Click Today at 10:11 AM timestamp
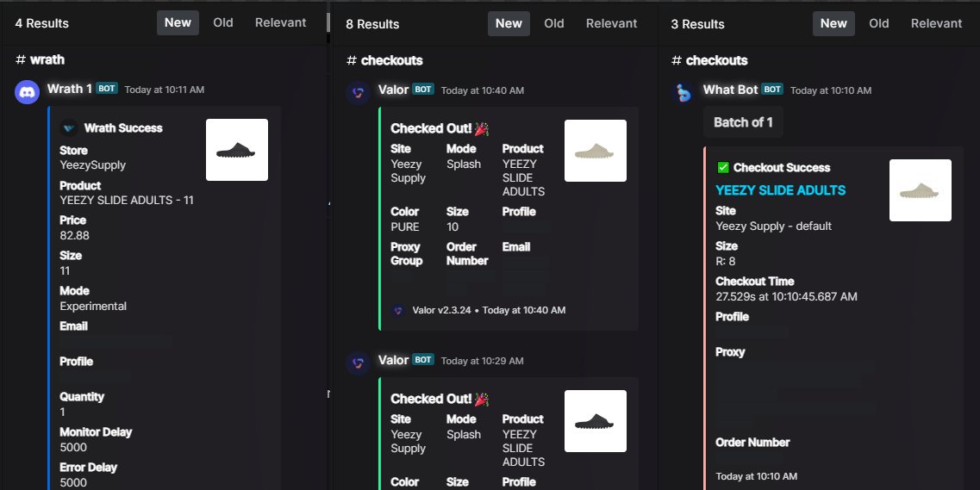 point(165,90)
